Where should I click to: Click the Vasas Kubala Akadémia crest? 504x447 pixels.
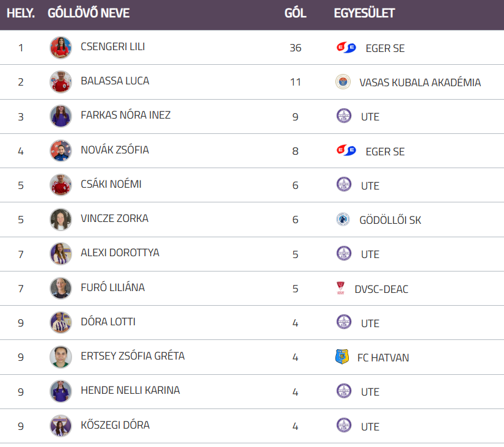343,82
